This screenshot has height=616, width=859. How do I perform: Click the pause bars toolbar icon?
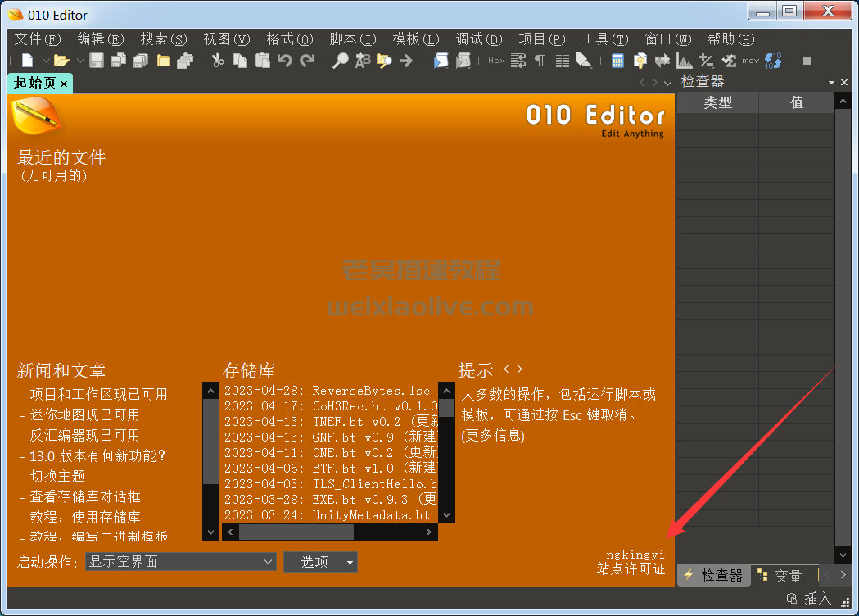coord(807,61)
